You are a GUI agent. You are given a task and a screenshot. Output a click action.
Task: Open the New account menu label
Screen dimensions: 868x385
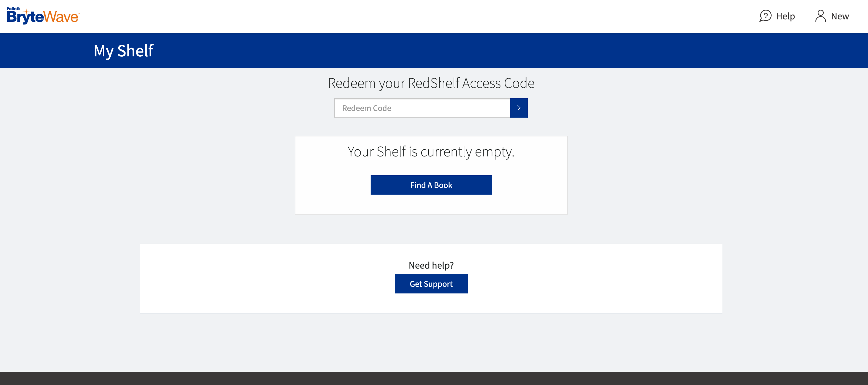(x=840, y=16)
